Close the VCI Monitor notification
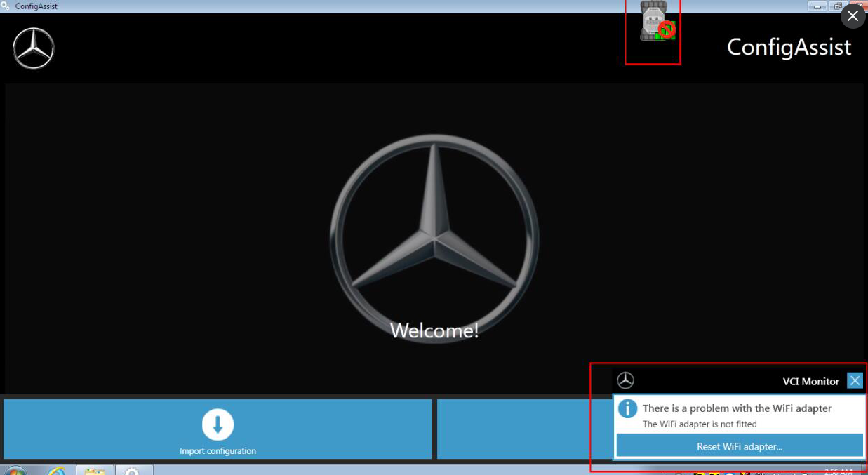The width and height of the screenshot is (868, 475). pyautogui.click(x=855, y=381)
